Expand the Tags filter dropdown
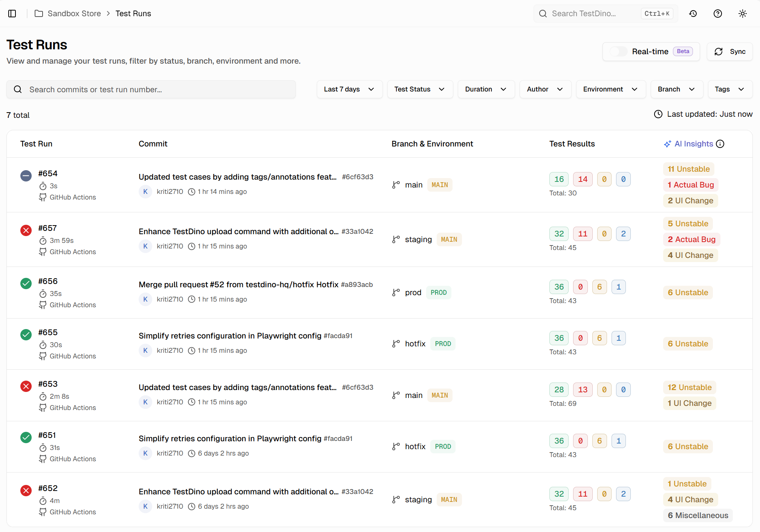760x532 pixels. click(x=729, y=89)
